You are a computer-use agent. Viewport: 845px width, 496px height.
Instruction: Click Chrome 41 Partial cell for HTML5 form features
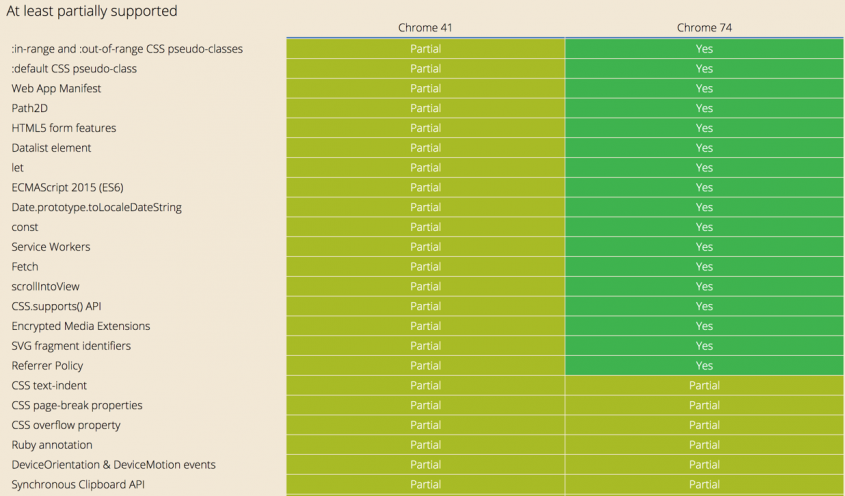(x=425, y=128)
